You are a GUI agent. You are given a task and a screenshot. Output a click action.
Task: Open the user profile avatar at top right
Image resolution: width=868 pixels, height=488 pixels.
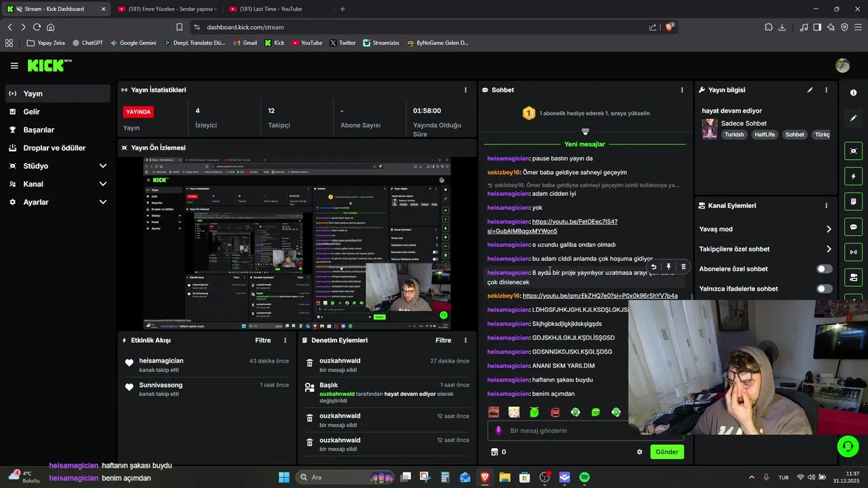tap(843, 66)
